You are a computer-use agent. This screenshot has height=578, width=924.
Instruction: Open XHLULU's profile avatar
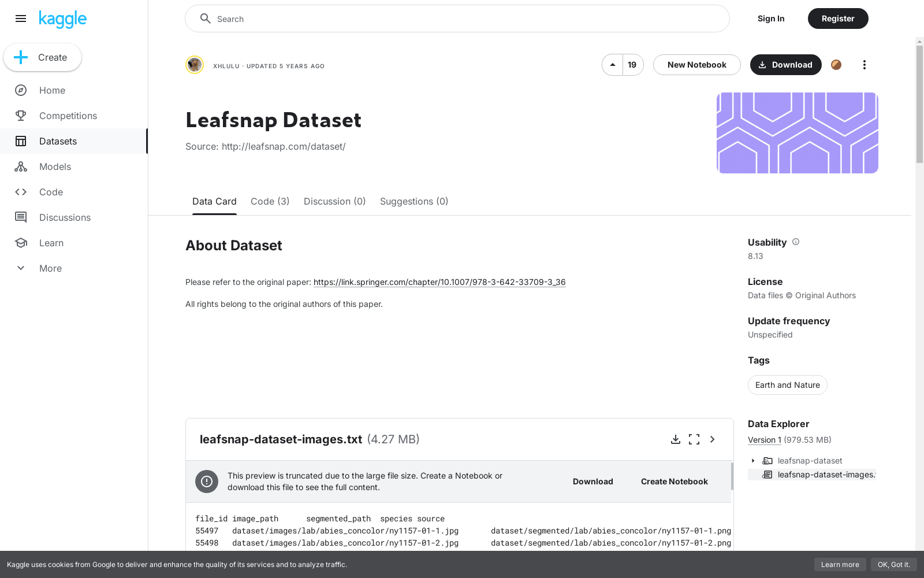coord(195,65)
